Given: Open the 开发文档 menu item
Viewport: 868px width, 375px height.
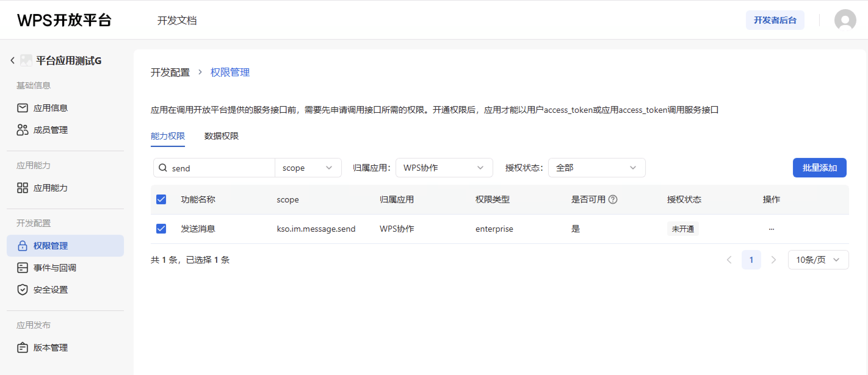Looking at the screenshot, I should [177, 20].
